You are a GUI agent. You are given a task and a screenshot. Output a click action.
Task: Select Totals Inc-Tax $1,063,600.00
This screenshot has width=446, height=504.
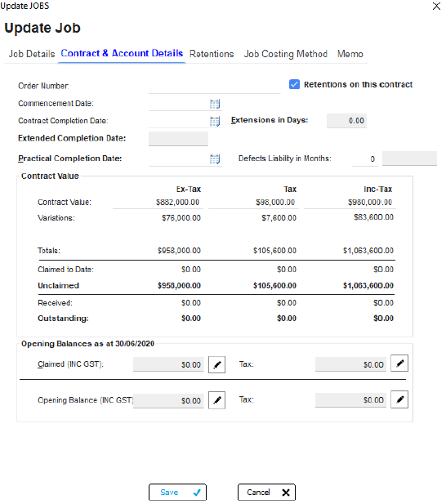coord(368,251)
